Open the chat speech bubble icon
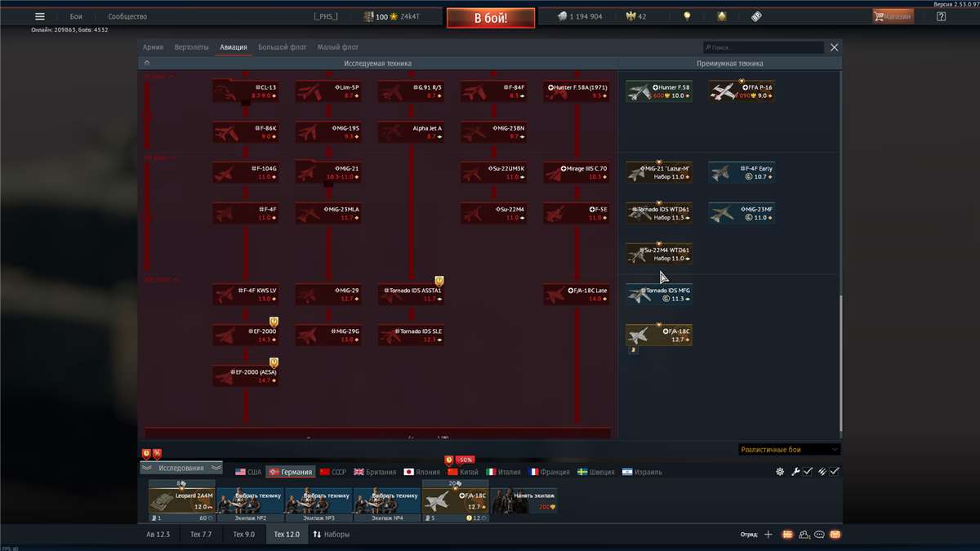 (x=819, y=535)
